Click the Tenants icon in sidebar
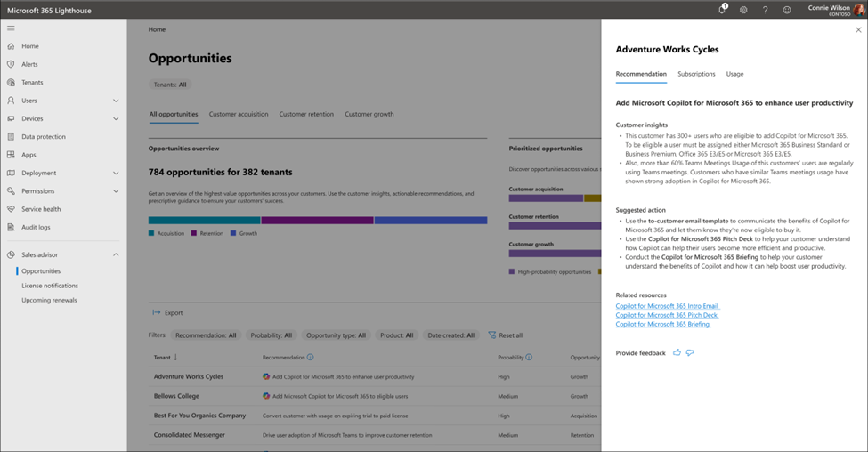 [x=11, y=83]
